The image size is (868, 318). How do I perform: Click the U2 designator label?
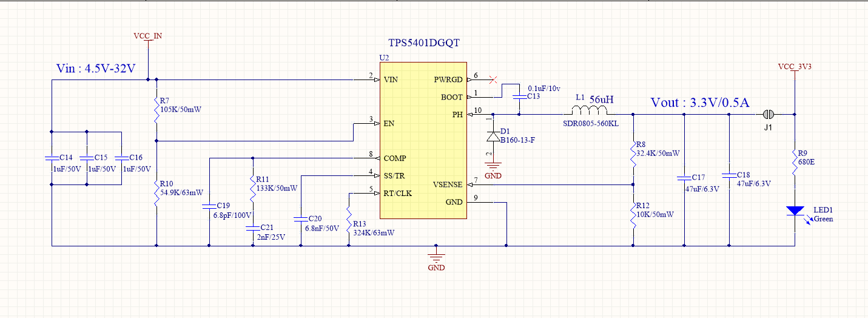[384, 58]
